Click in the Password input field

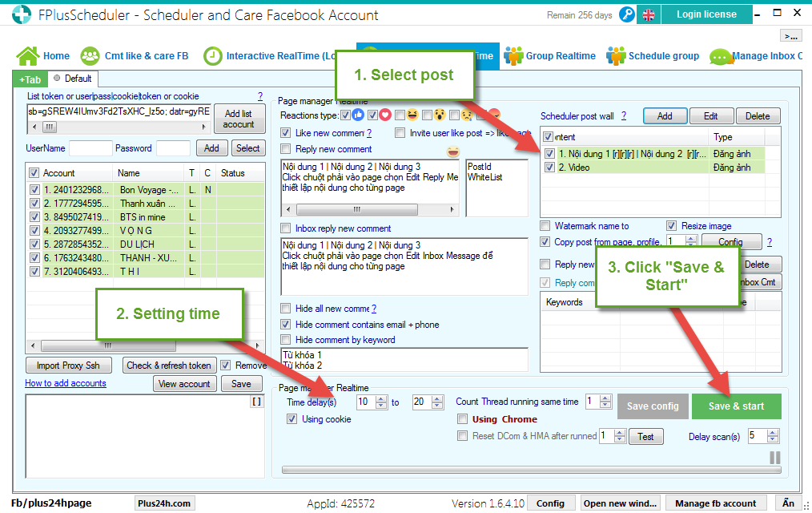(174, 148)
